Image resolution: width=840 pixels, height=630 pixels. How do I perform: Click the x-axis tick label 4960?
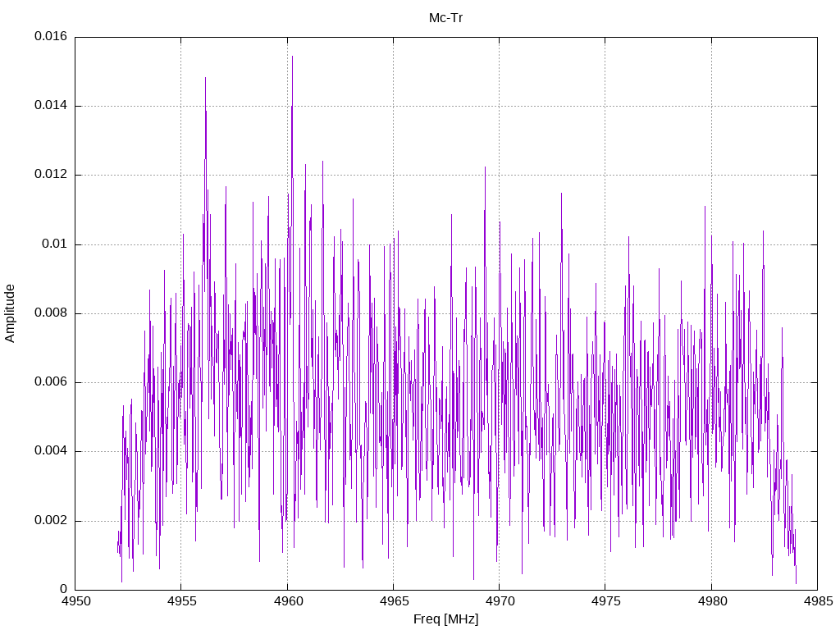tap(288, 601)
